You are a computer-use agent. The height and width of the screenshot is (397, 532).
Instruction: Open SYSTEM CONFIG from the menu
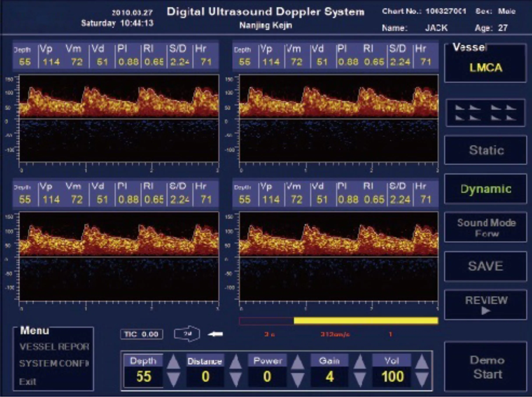(x=54, y=363)
